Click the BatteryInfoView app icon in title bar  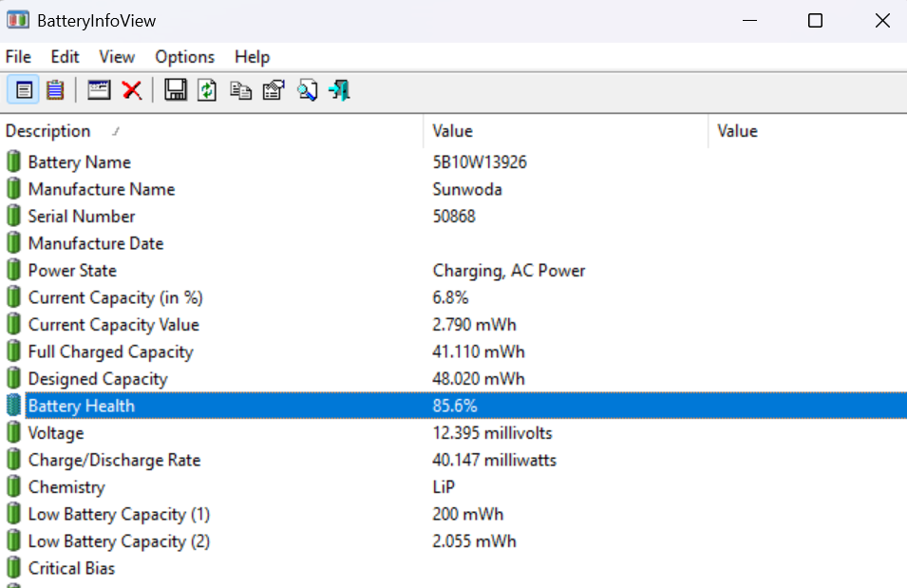click(18, 20)
